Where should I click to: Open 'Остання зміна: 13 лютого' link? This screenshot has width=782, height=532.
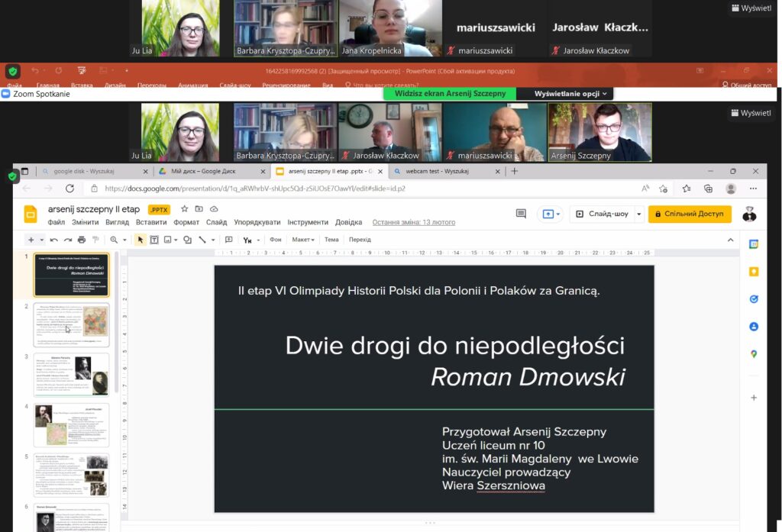click(413, 222)
